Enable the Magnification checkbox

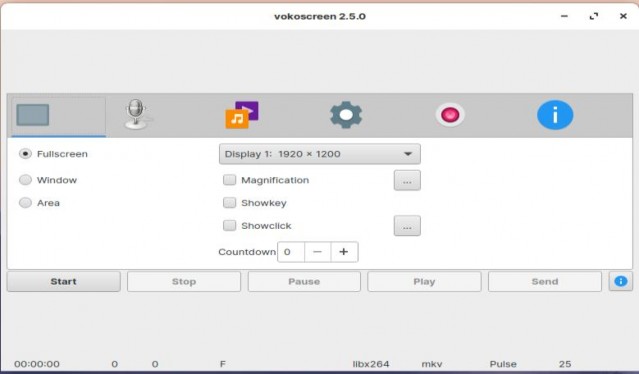coord(229,180)
